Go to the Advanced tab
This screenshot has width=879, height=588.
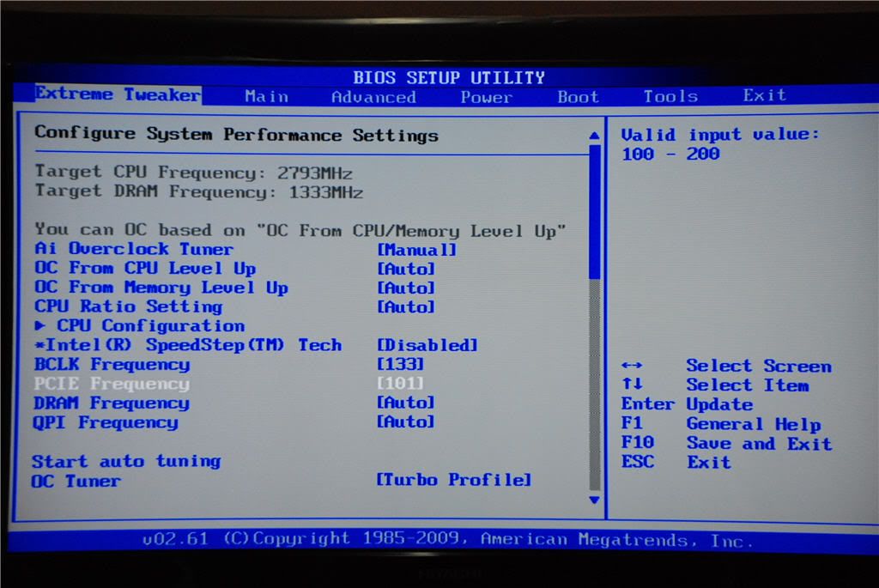pyautogui.click(x=373, y=97)
